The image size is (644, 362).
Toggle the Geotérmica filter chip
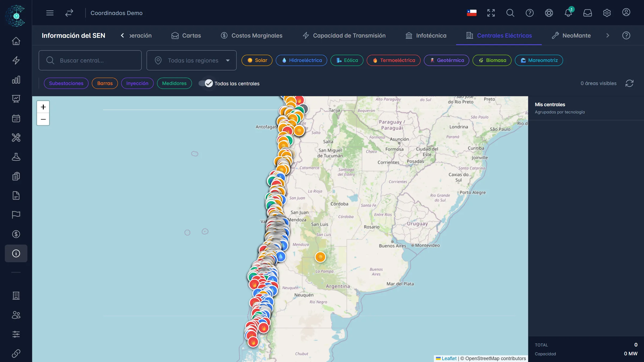pyautogui.click(x=447, y=60)
